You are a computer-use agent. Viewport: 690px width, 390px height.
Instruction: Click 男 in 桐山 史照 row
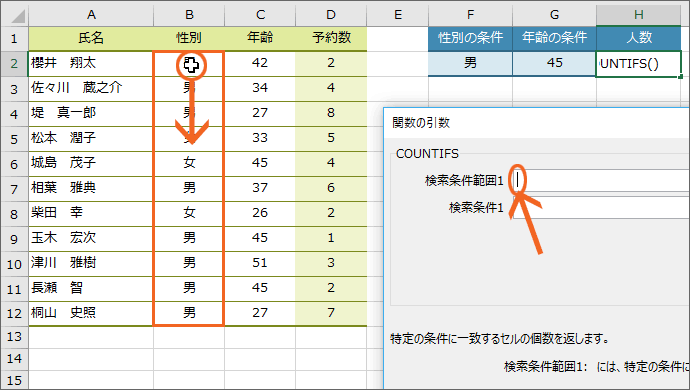click(189, 313)
